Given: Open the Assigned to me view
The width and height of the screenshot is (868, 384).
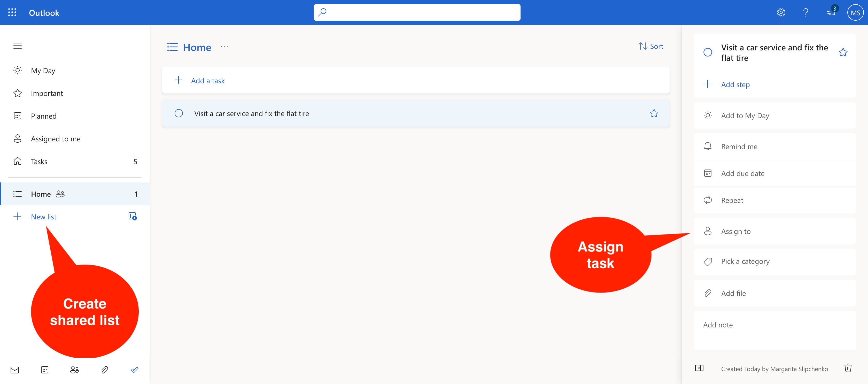Looking at the screenshot, I should click(x=56, y=139).
